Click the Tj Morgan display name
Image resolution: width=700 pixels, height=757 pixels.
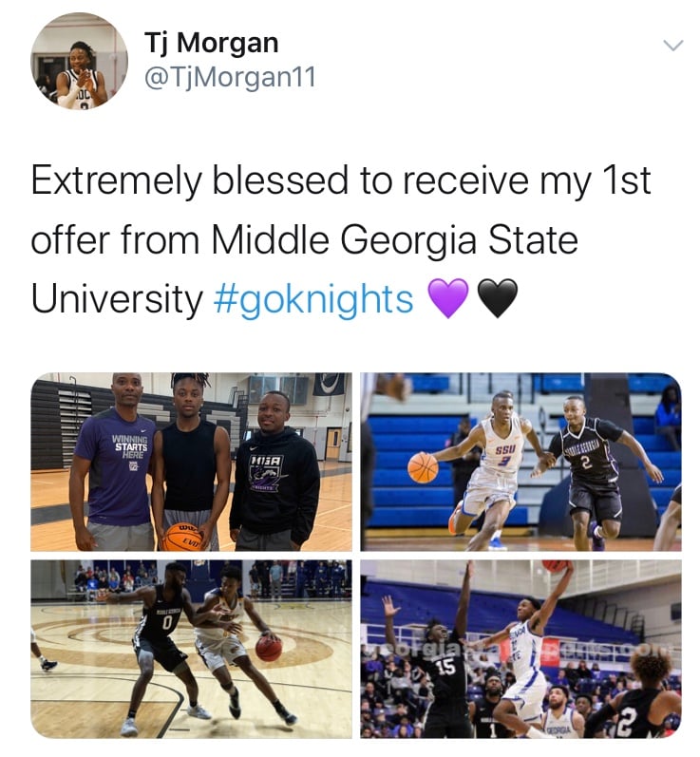point(212,43)
